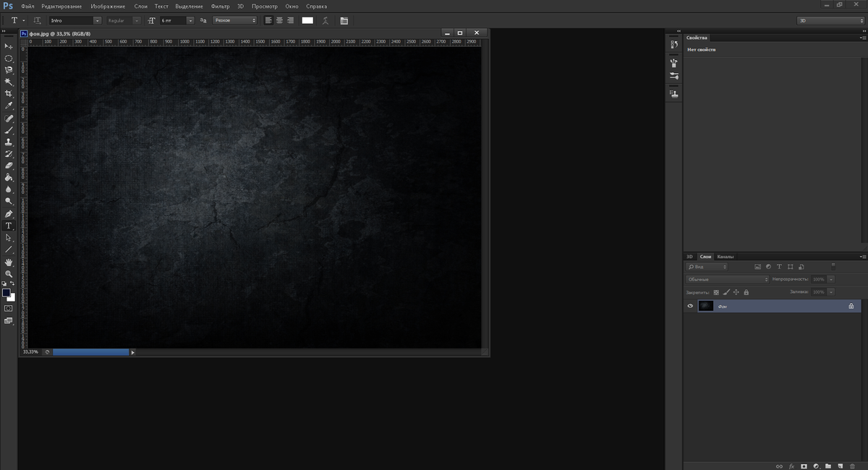Select the History Brush tool
Viewport: 868px width, 470px height.
9,154
